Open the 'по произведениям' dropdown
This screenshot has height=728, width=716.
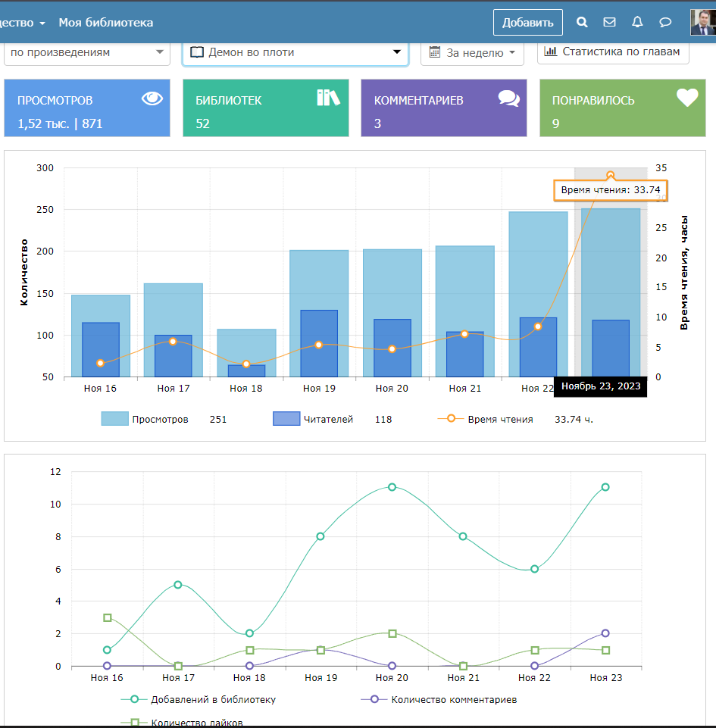[x=87, y=52]
